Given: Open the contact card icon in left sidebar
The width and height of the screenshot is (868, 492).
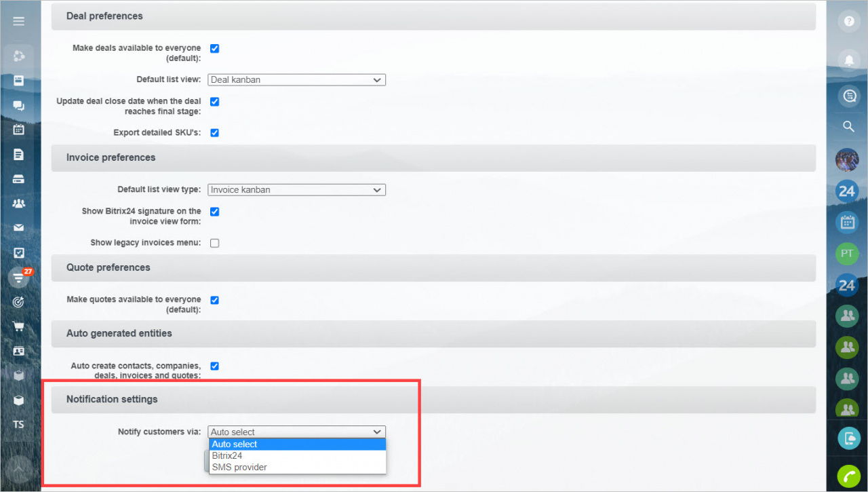Looking at the screenshot, I should [x=19, y=352].
